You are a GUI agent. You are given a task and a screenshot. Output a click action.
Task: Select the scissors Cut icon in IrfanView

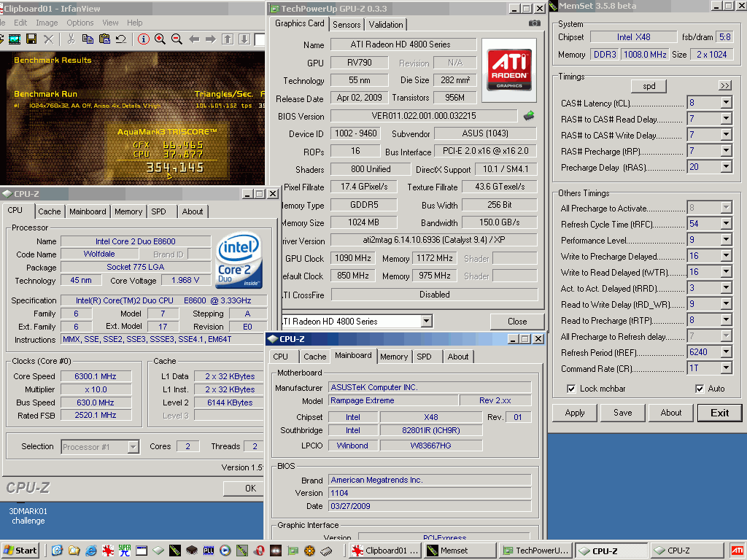[x=71, y=39]
